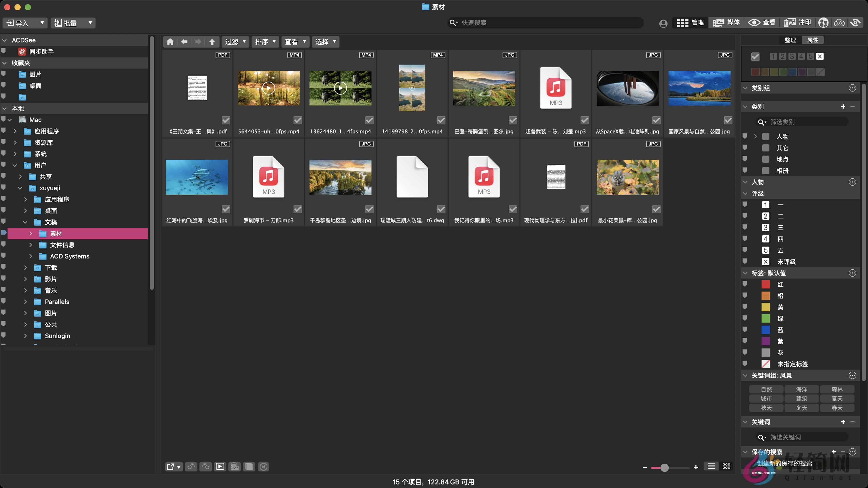Collapse the 文稿 folder tree
The width and height of the screenshot is (868, 488).
click(25, 222)
